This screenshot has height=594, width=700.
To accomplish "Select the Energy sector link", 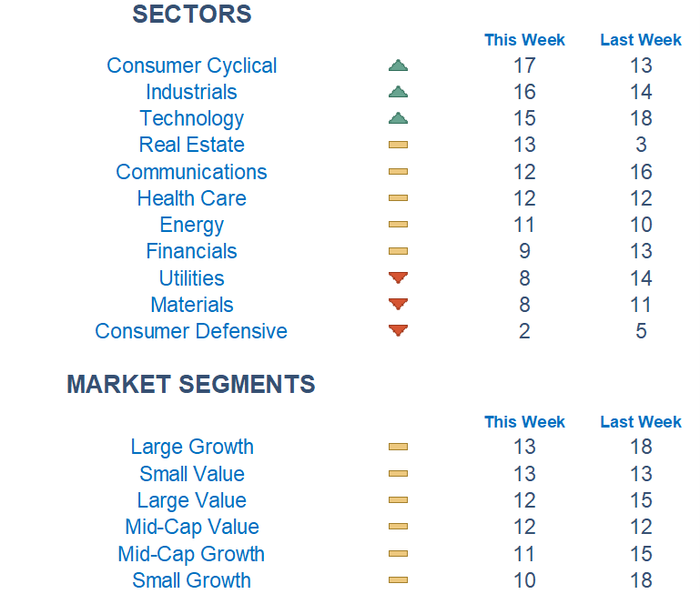I will 191,225.
